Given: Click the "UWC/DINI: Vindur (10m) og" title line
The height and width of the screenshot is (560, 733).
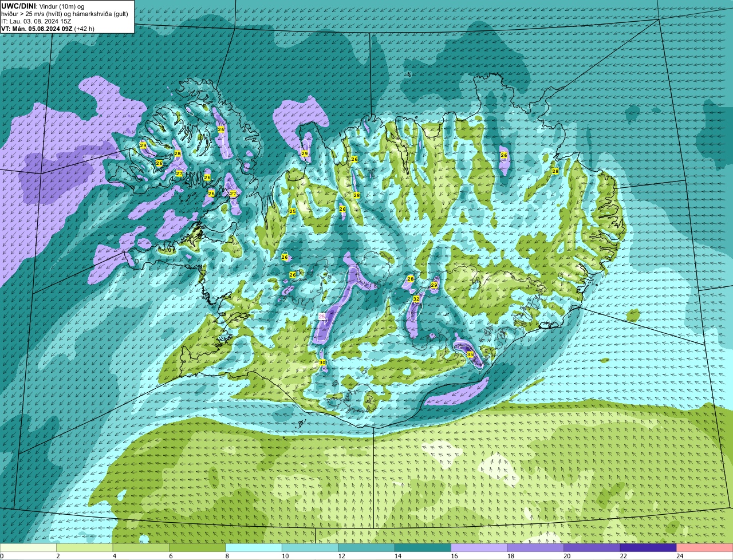Looking at the screenshot, I should (43, 6).
